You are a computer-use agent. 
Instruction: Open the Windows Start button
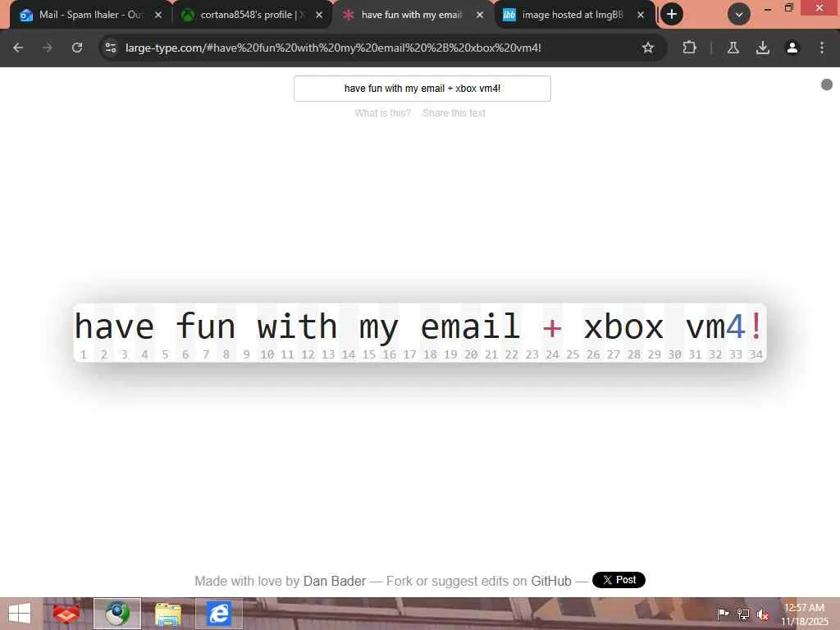pyautogui.click(x=20, y=614)
